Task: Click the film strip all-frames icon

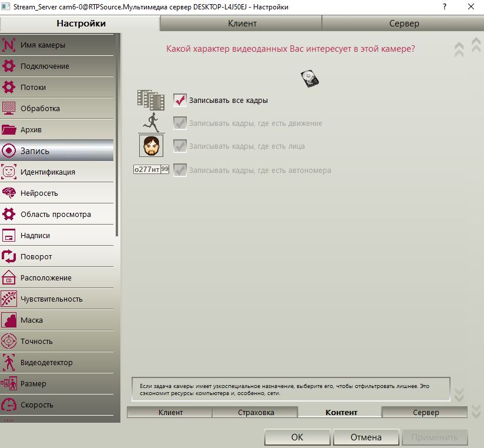Action: (150, 100)
